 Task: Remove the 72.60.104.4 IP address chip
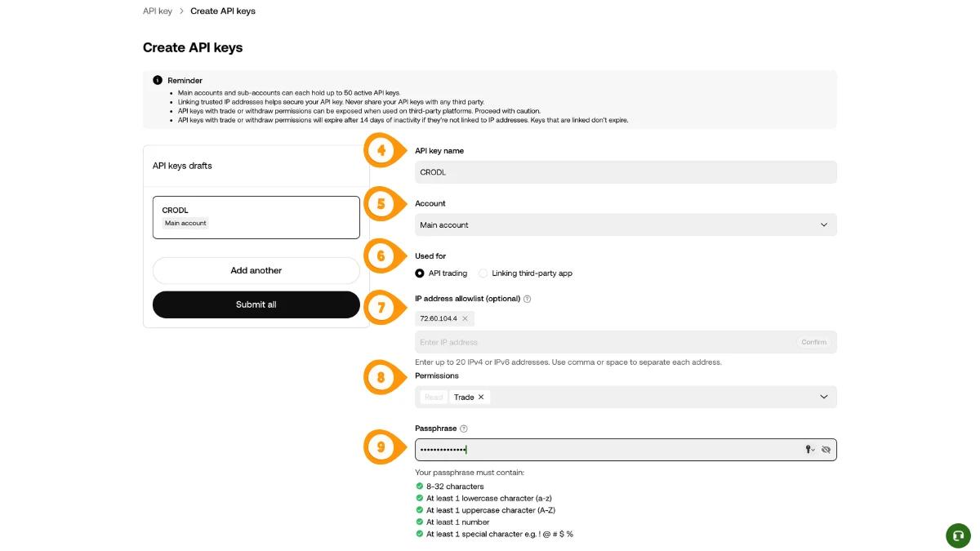465,318
